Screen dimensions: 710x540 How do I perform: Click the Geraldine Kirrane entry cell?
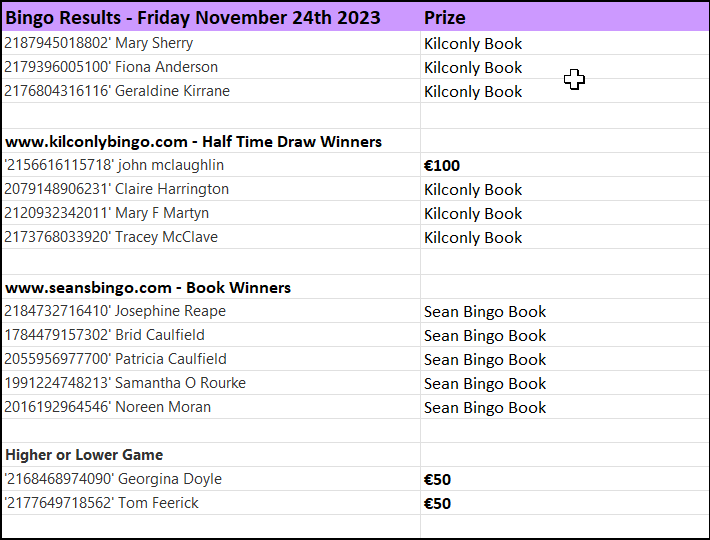click(x=211, y=91)
